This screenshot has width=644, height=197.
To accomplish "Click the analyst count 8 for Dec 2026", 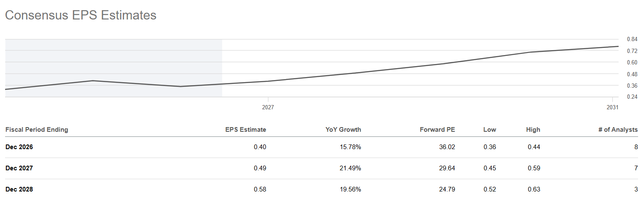I will click(x=636, y=147).
